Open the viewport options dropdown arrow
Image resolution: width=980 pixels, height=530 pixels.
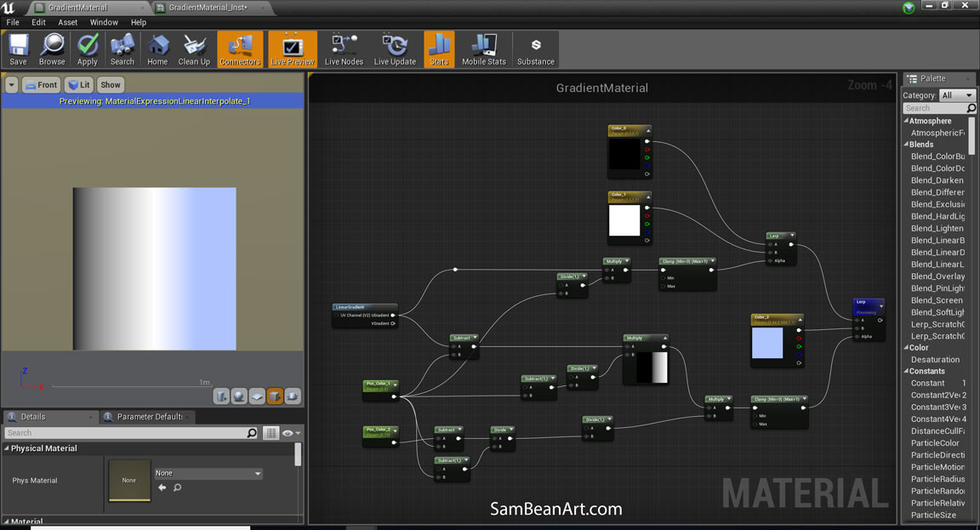click(x=12, y=84)
